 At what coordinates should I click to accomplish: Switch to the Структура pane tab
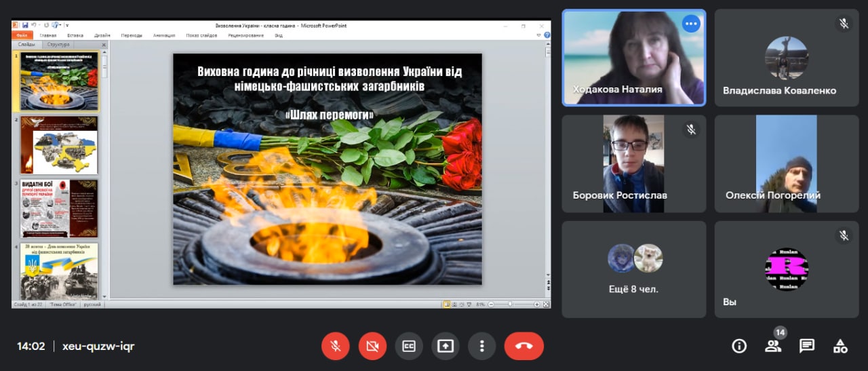(58, 45)
